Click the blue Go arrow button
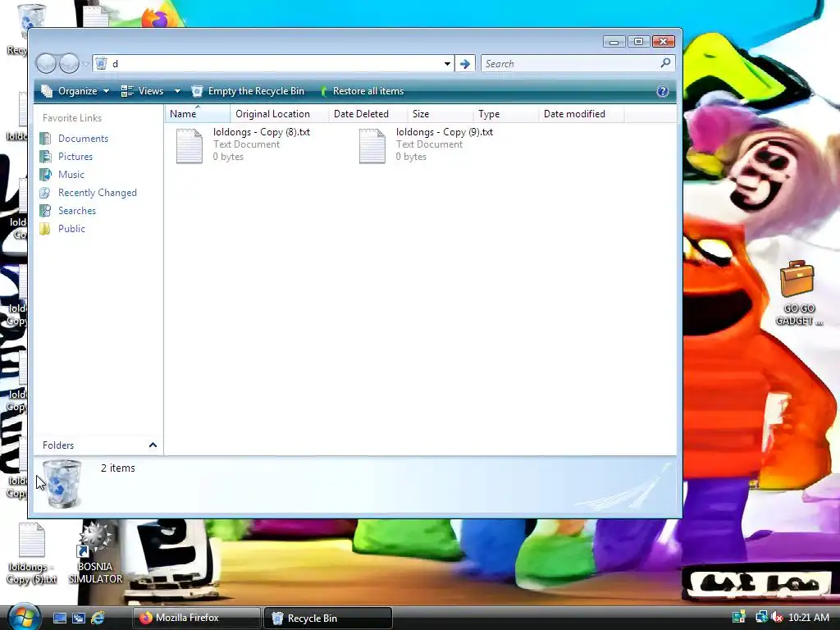The height and width of the screenshot is (630, 840). [x=464, y=64]
